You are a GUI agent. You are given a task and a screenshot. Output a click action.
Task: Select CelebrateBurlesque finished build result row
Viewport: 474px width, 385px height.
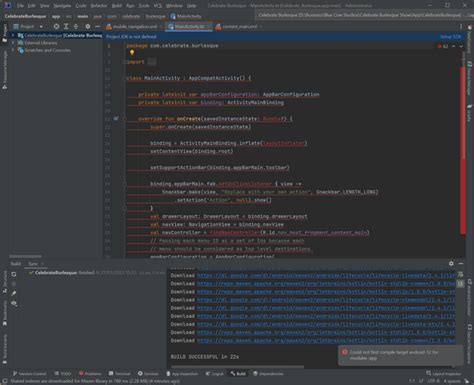(97, 273)
